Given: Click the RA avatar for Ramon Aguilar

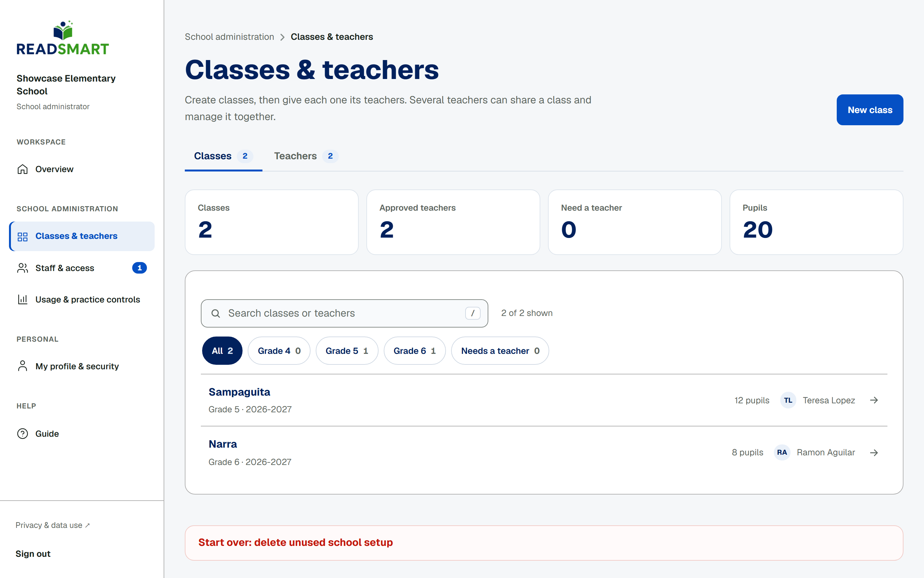Looking at the screenshot, I should tap(782, 452).
